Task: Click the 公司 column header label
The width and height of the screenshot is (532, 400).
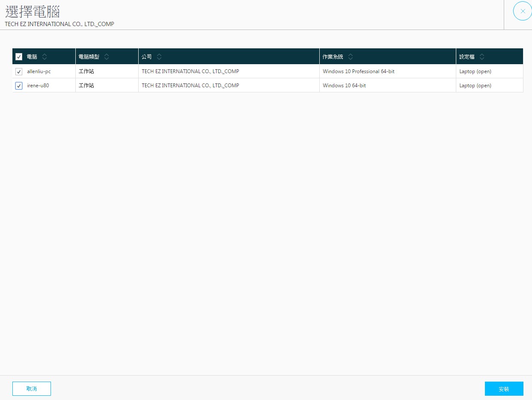Action: [x=147, y=56]
